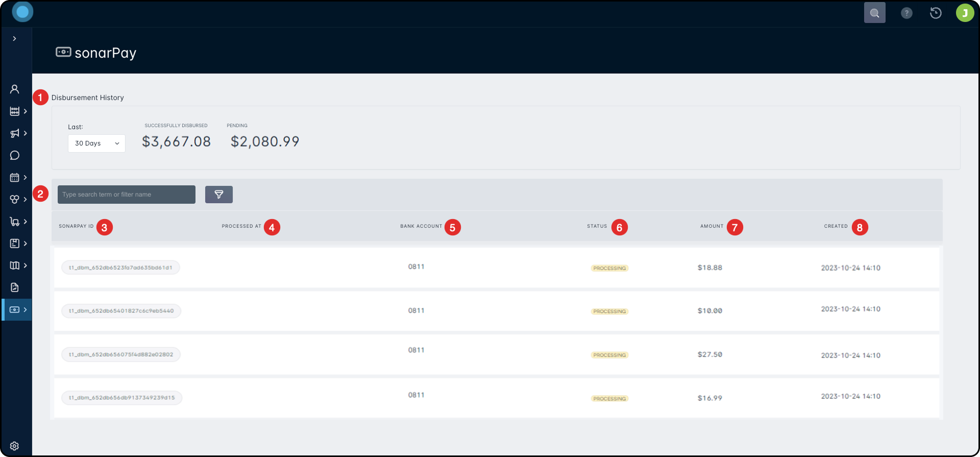Open the green J user avatar
980x457 pixels.
coord(965,13)
